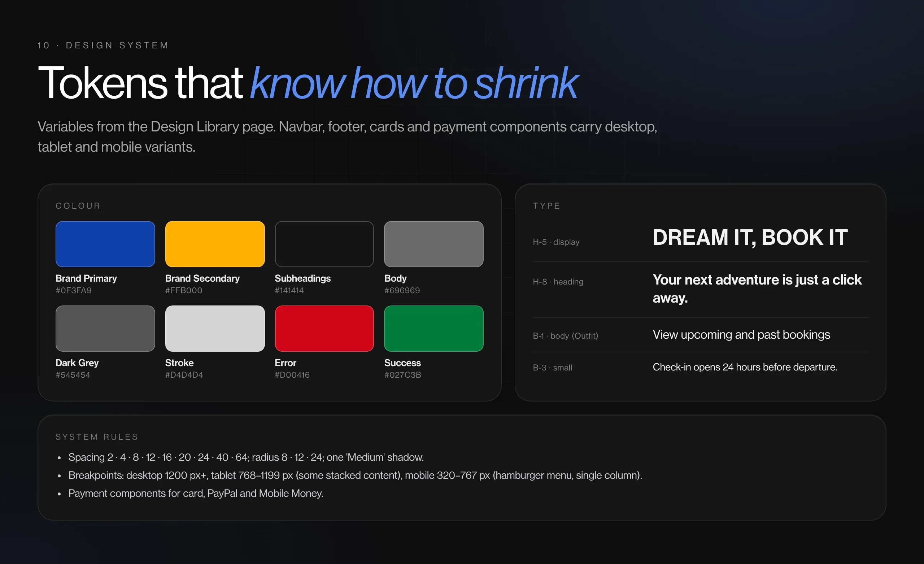Click the hex code #545454
Image resolution: width=924 pixels, height=564 pixels.
(73, 374)
